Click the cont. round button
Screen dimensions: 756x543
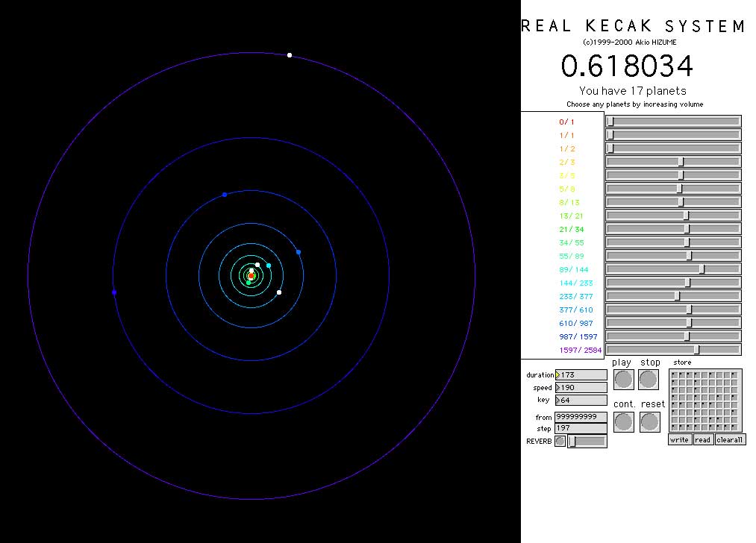click(x=623, y=422)
